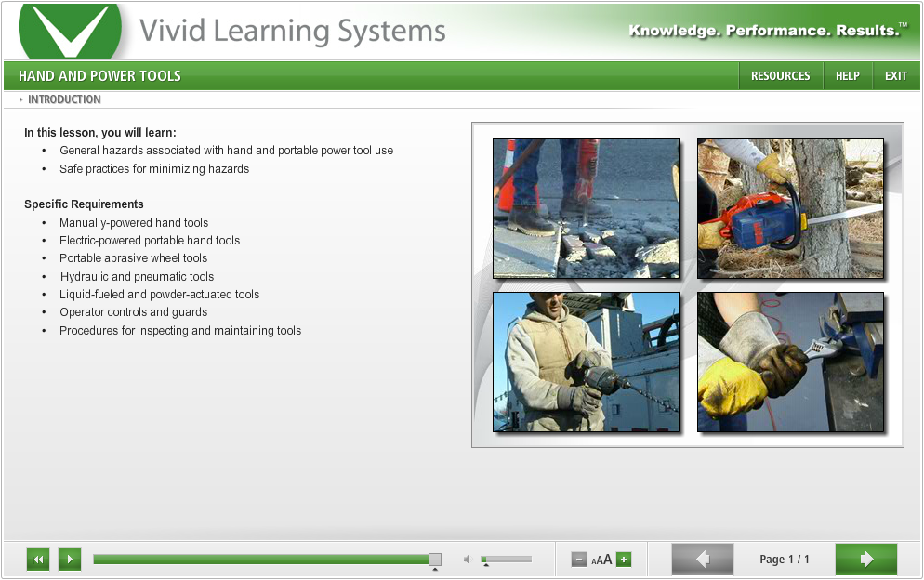The image size is (924, 580).
Task: Click the jackhammer photo thumbnail
Action: (x=586, y=208)
